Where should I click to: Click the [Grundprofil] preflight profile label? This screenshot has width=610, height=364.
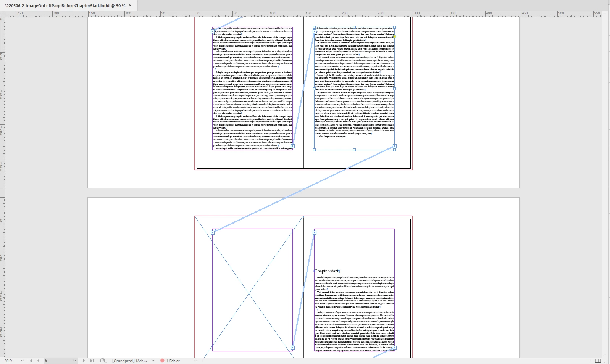click(130, 361)
